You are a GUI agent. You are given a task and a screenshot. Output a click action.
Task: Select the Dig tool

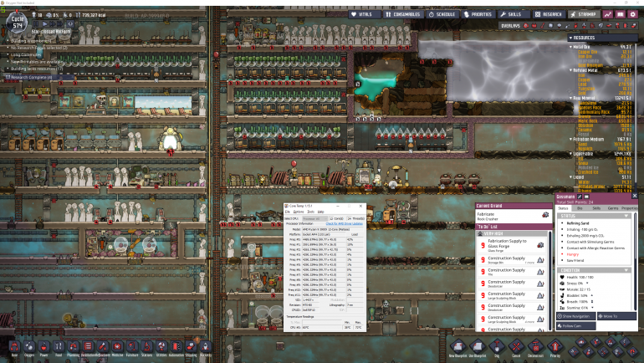pos(497,348)
